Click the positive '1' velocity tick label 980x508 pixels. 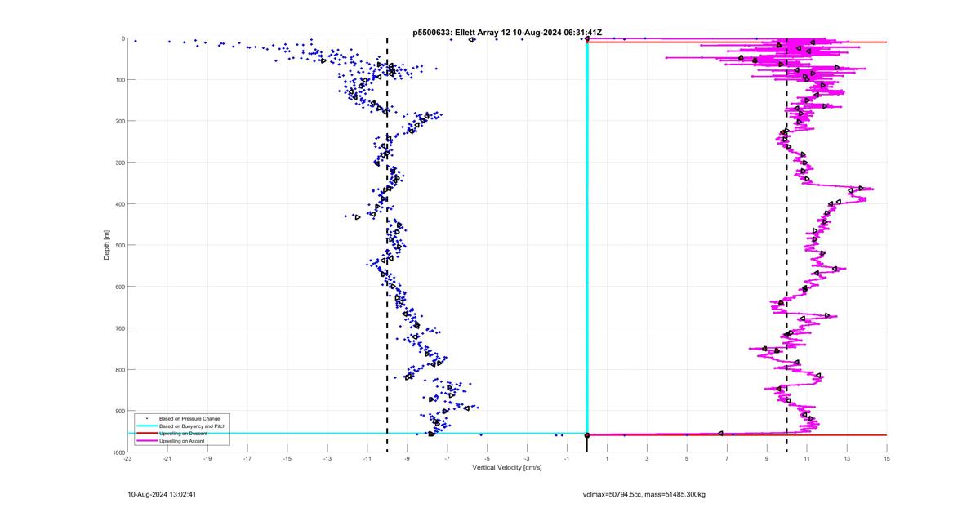[608, 459]
